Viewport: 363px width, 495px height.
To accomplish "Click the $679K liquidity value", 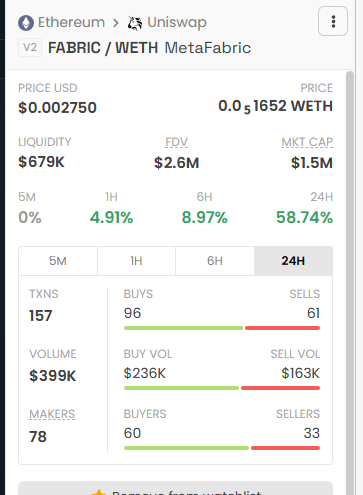I will click(41, 162).
